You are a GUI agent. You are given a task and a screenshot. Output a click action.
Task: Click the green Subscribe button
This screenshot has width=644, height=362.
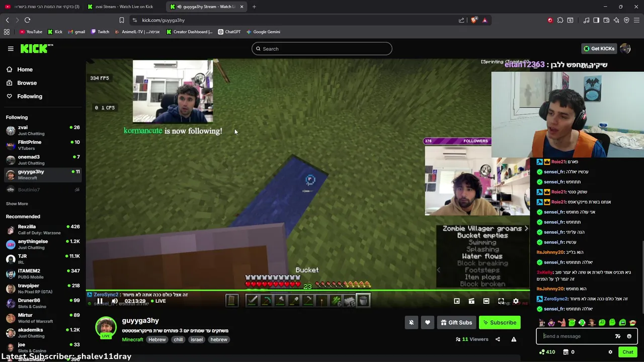(500, 323)
